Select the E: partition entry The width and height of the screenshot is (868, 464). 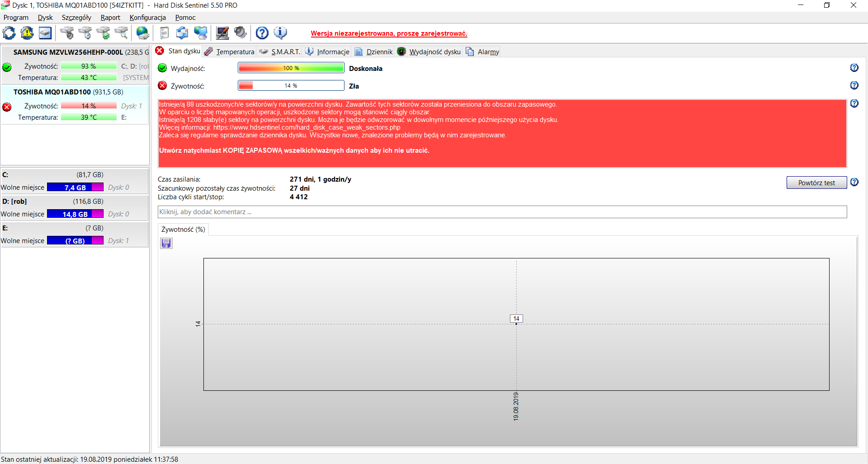tap(75, 234)
